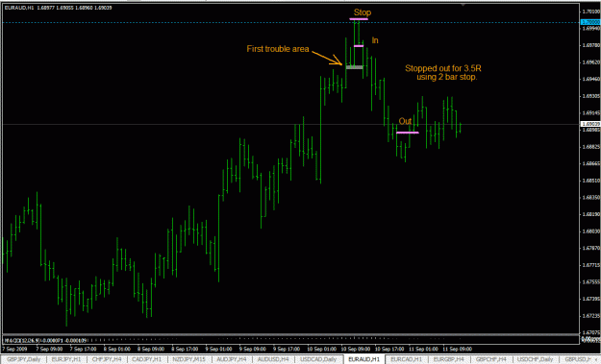Switch to the CADJPY,H1 tab
601x364 pixels.
click(147, 359)
